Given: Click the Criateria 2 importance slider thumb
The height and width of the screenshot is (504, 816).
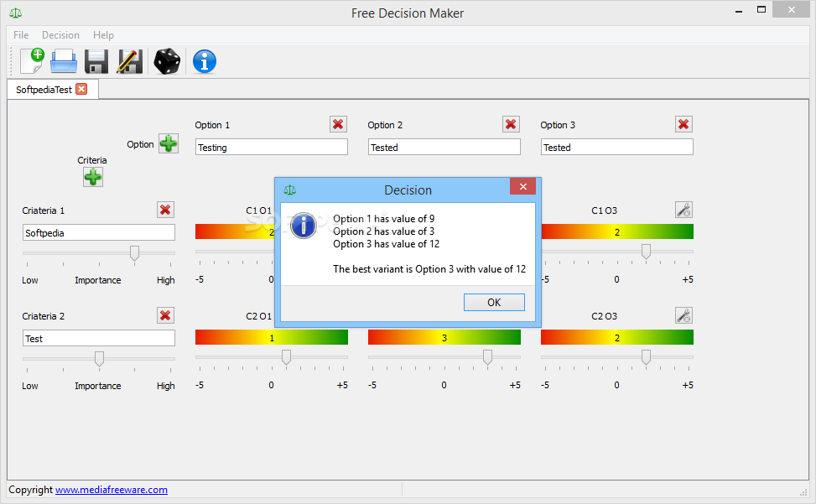Looking at the screenshot, I should tap(99, 358).
